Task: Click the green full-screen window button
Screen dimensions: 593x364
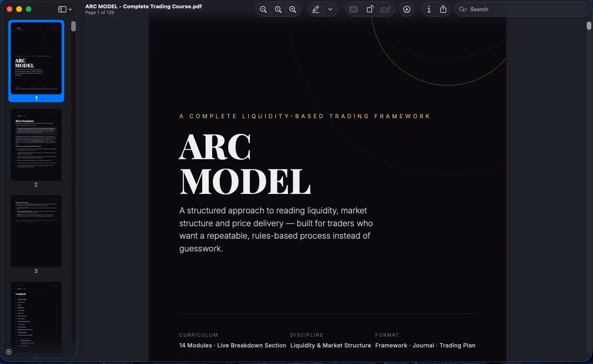Action: tap(29, 9)
